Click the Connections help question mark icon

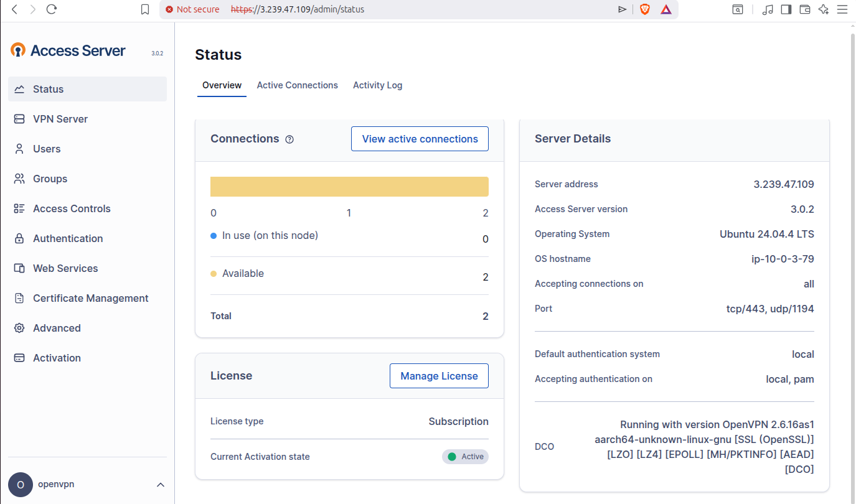[x=289, y=139]
